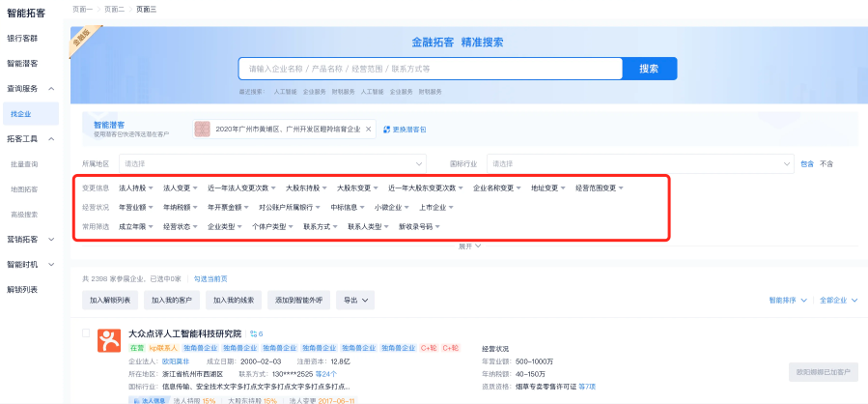The width and height of the screenshot is (868, 404).
Task: Select the 不含 option for industry filter
Action: point(826,163)
